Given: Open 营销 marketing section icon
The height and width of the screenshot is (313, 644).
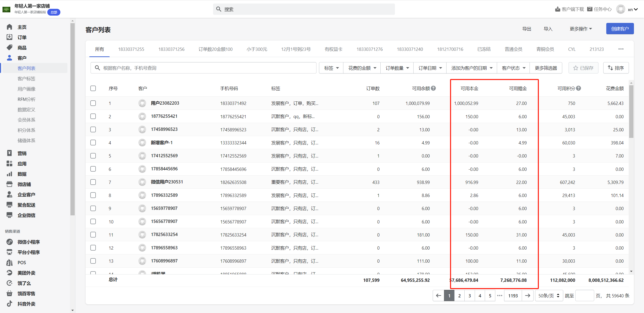Looking at the screenshot, I should (x=10, y=153).
